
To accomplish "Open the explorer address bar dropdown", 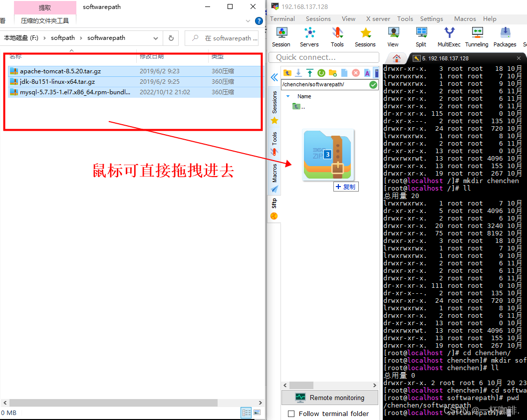I will click(155, 37).
